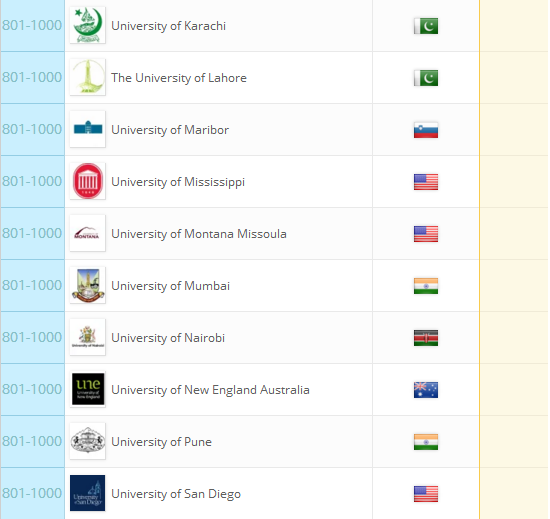550x519 pixels.
Task: Click The University of Lahore logo
Action: pyautogui.click(x=88, y=77)
